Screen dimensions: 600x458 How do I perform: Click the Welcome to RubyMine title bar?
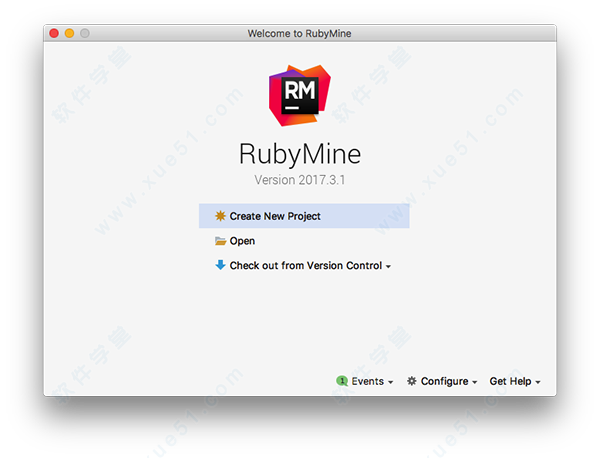tap(300, 33)
